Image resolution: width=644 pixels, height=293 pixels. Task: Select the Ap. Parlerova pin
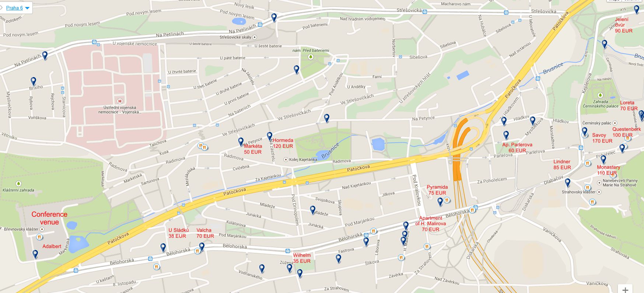click(506, 135)
